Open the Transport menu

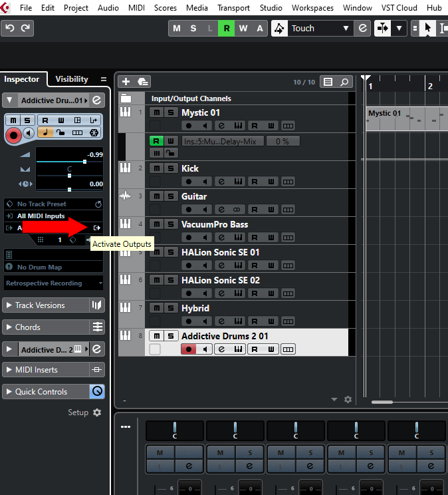coord(233,8)
